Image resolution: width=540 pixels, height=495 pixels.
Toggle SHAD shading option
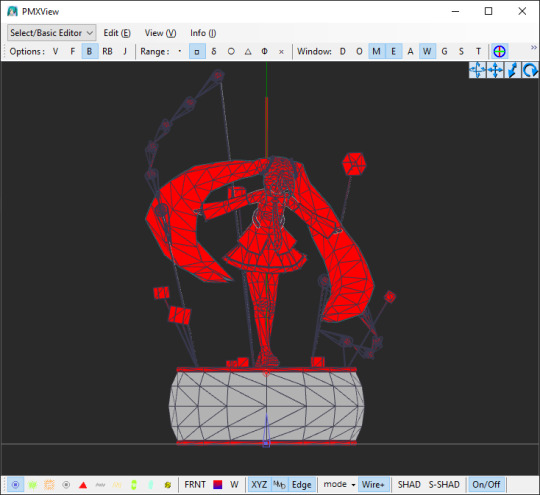pos(409,485)
